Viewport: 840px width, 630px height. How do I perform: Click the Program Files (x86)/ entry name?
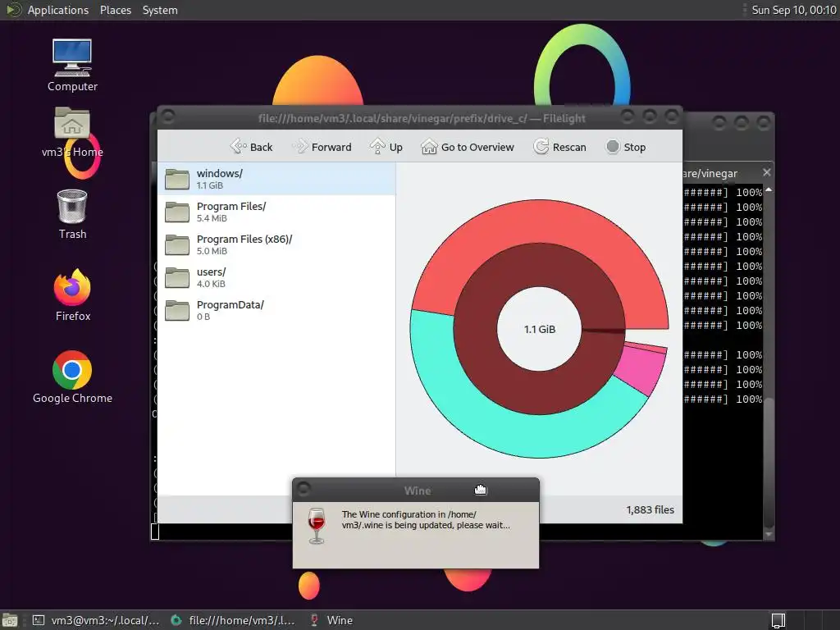click(244, 239)
